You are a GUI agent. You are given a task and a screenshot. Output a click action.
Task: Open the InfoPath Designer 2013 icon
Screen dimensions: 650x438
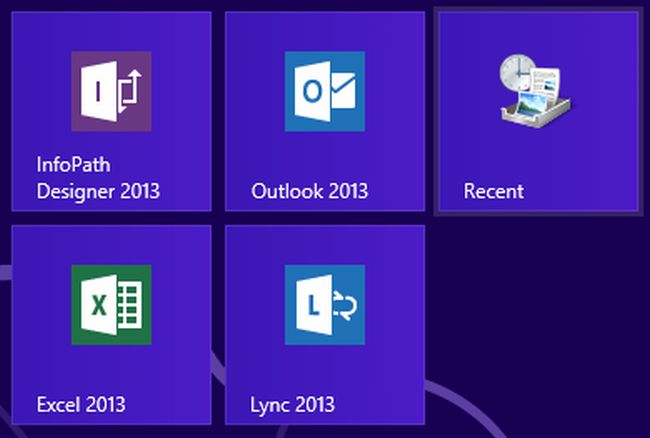click(112, 91)
